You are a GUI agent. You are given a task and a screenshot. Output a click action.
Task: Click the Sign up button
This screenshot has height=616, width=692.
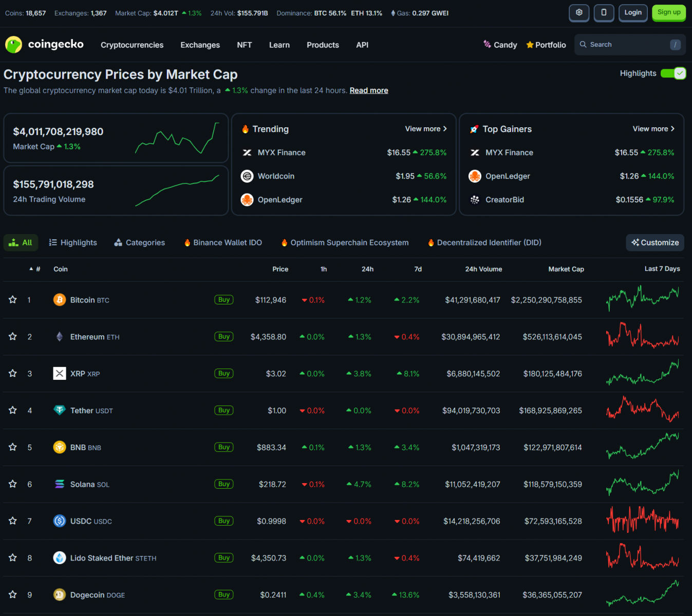pos(668,13)
